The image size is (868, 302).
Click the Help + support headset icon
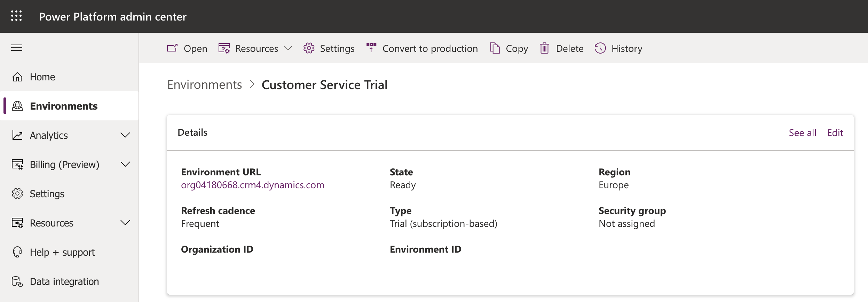click(x=17, y=252)
